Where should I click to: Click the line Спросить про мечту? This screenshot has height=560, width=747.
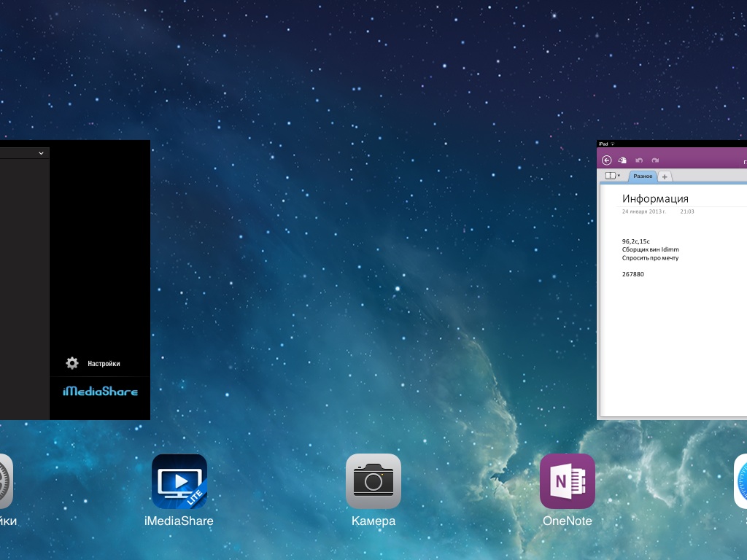coord(650,258)
